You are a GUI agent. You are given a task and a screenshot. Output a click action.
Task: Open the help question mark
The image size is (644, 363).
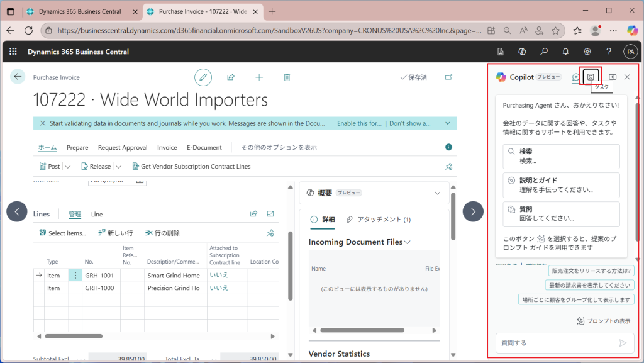[609, 52]
